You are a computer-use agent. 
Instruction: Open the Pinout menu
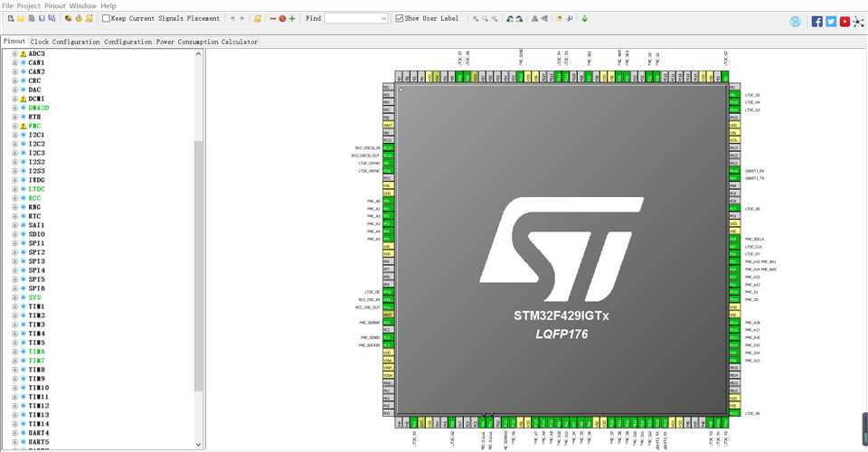pyautogui.click(x=55, y=5)
